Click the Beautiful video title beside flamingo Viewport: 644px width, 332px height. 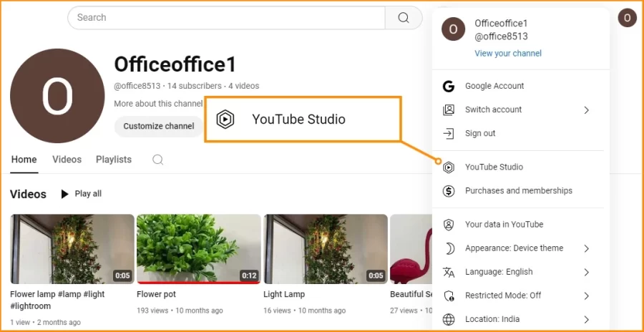(x=411, y=294)
